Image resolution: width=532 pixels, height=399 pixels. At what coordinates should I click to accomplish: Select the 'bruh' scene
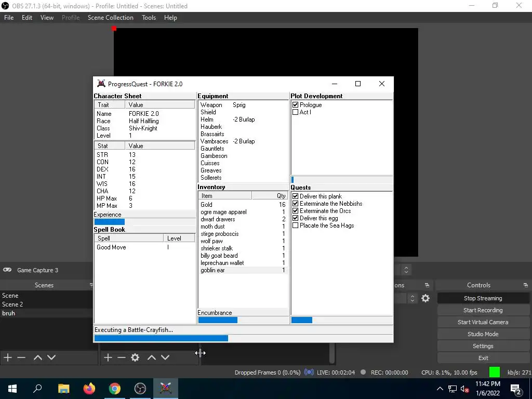tap(47, 313)
